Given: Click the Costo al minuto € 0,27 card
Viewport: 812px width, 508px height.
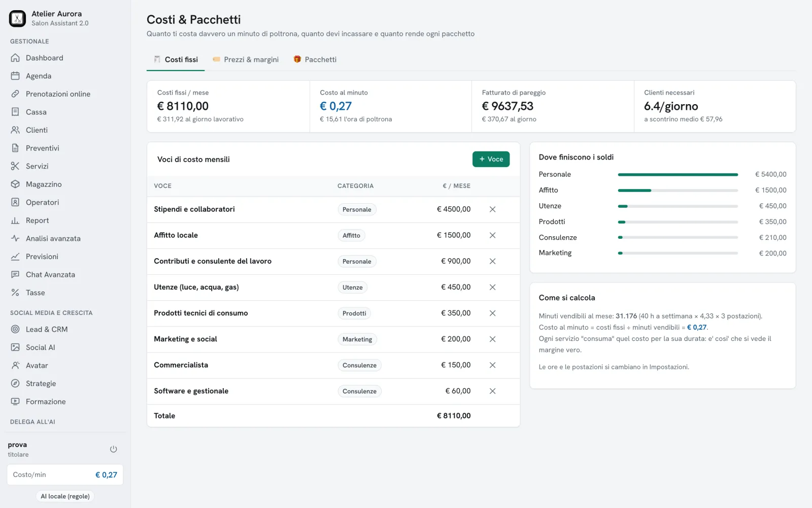Looking at the screenshot, I should click(x=391, y=107).
